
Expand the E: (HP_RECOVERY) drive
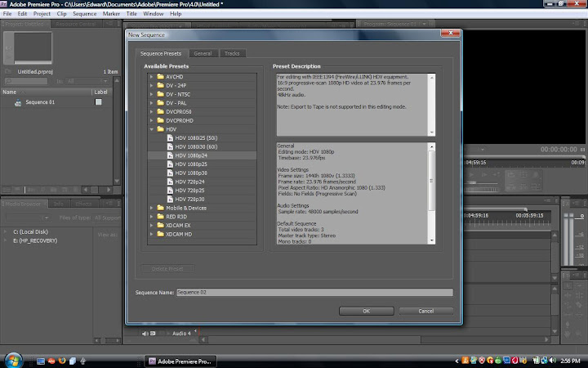pos(5,240)
